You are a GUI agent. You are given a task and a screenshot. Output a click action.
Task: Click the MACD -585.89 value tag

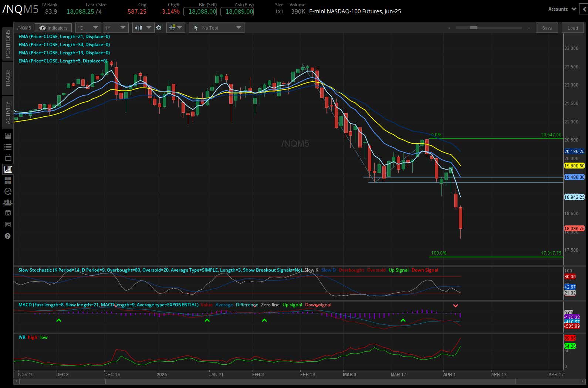click(x=572, y=326)
